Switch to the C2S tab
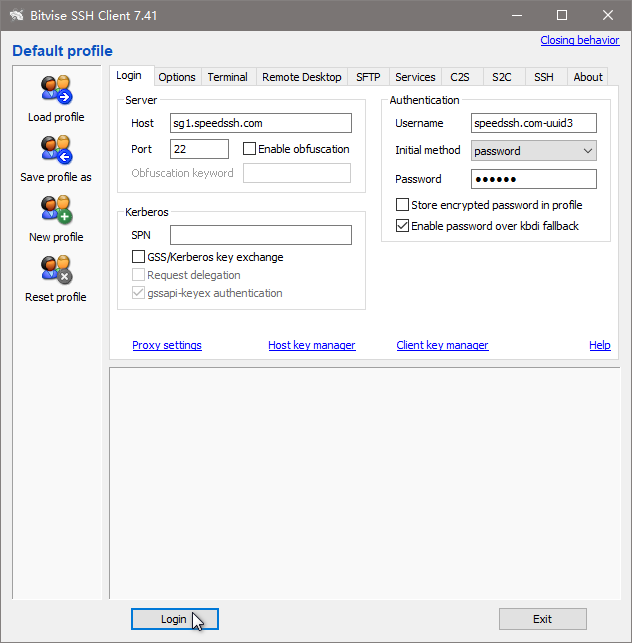632x643 pixels. (460, 77)
